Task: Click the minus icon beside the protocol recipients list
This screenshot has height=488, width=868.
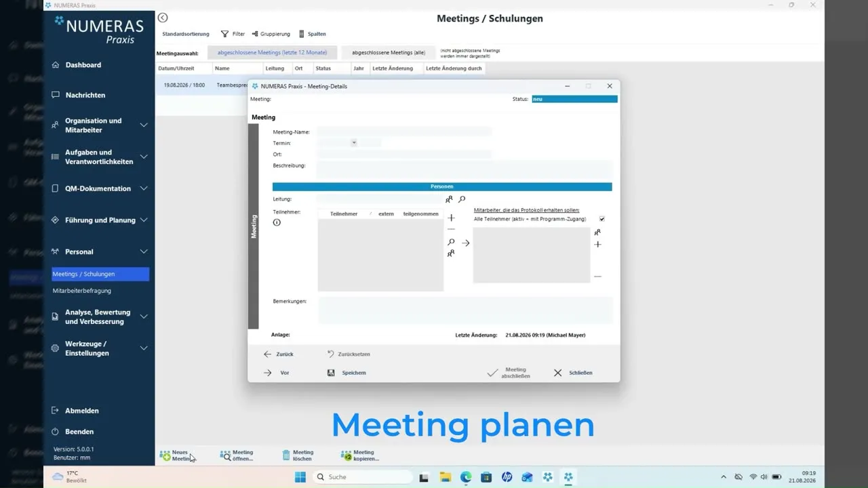Action: [x=597, y=277]
